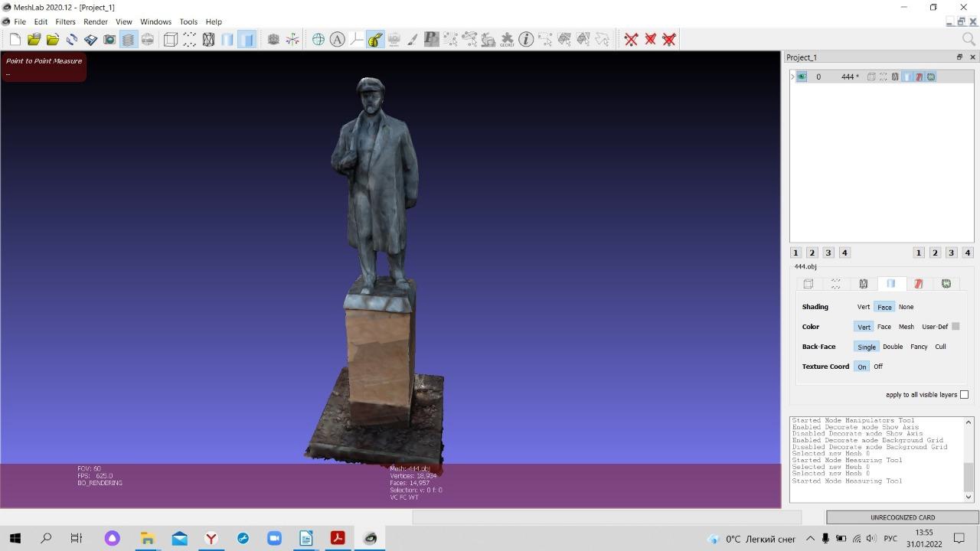This screenshot has width=980, height=551.
Task: Expand the 444 layer tree arrow
Action: click(792, 77)
